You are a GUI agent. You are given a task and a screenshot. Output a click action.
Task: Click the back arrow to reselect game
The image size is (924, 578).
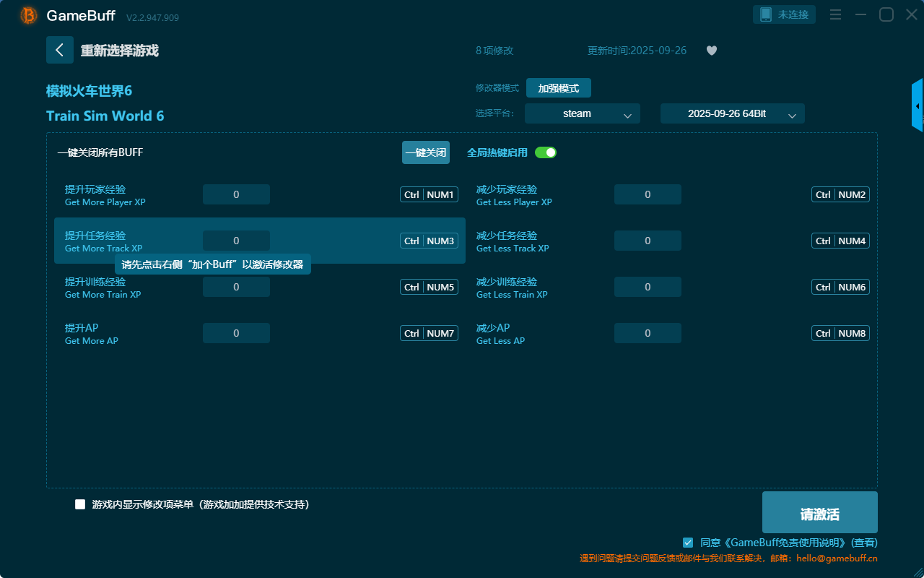[59, 50]
